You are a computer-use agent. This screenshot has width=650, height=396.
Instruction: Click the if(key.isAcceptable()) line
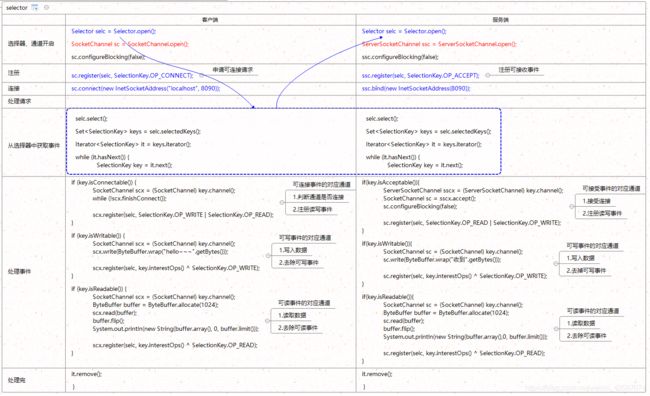pyautogui.click(x=390, y=182)
